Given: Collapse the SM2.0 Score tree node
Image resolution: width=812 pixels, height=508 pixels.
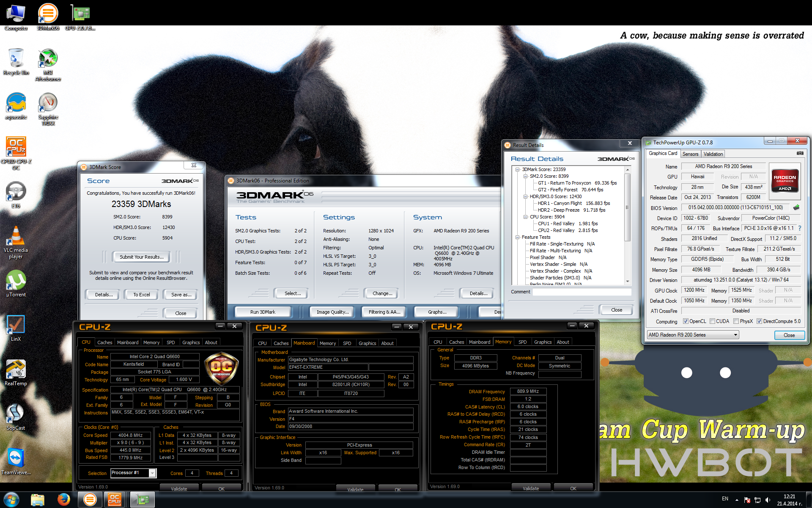Looking at the screenshot, I should pyautogui.click(x=526, y=176).
